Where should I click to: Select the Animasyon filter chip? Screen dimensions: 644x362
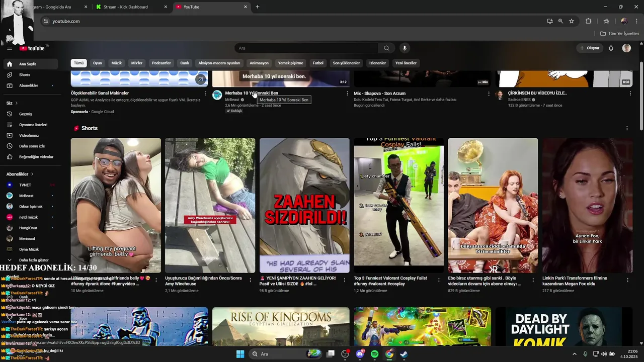coord(259,63)
